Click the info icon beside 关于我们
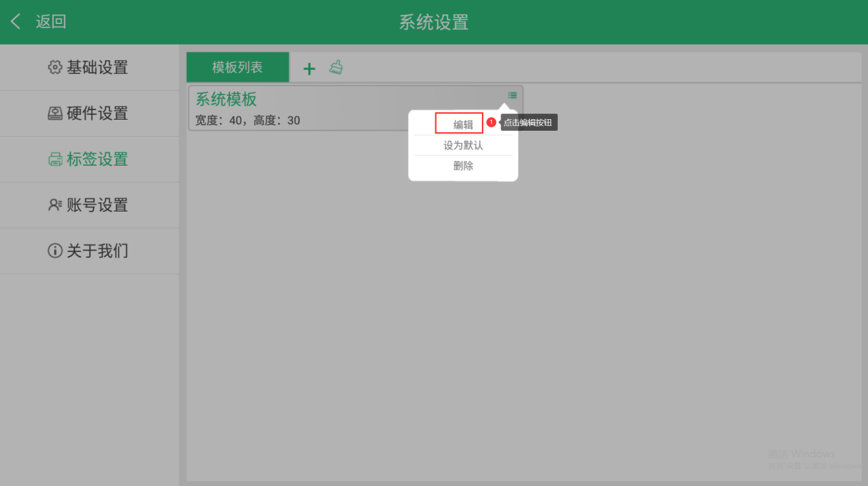The height and width of the screenshot is (486, 868). click(55, 251)
